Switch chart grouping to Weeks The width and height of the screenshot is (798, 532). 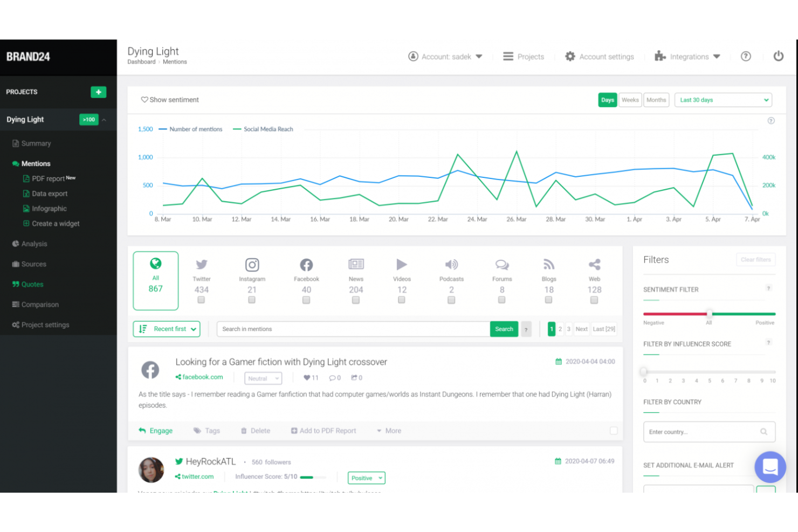click(630, 100)
